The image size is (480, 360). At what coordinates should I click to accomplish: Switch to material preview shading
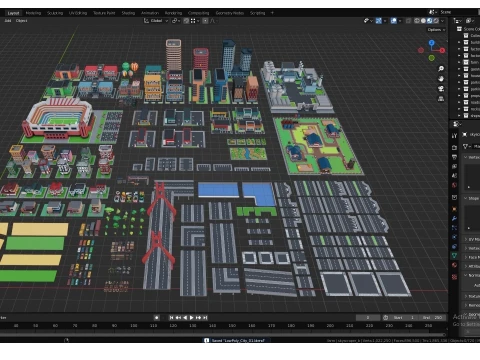pos(430,21)
